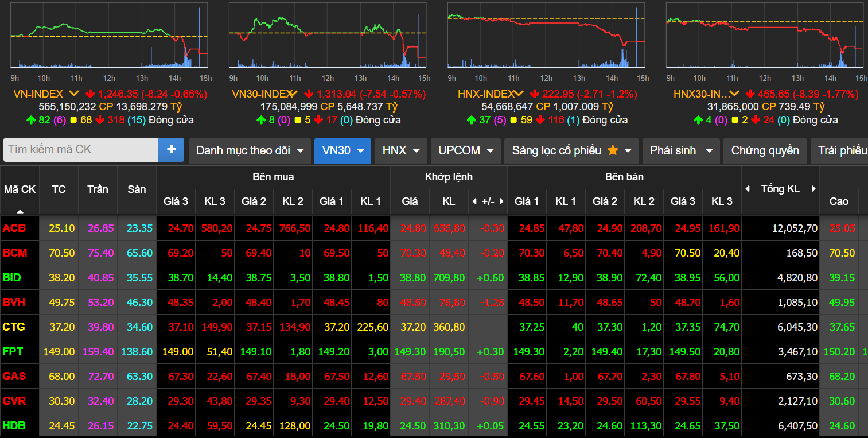Click the Cao column header
Screen dimensions: 868x438
[x=839, y=201]
